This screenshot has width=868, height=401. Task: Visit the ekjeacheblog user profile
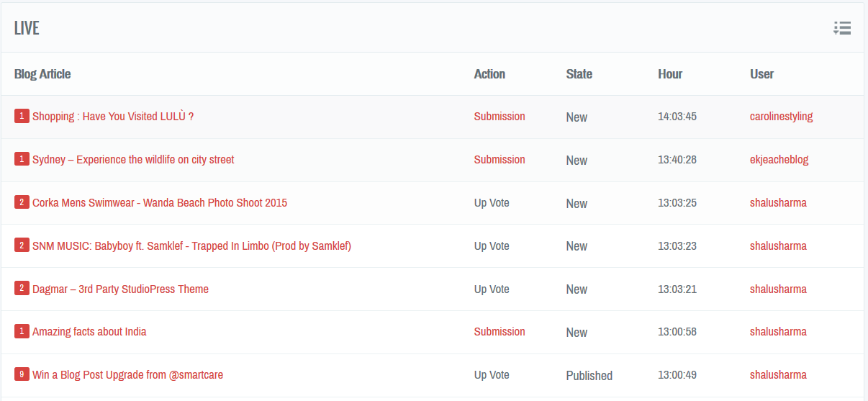pos(779,160)
